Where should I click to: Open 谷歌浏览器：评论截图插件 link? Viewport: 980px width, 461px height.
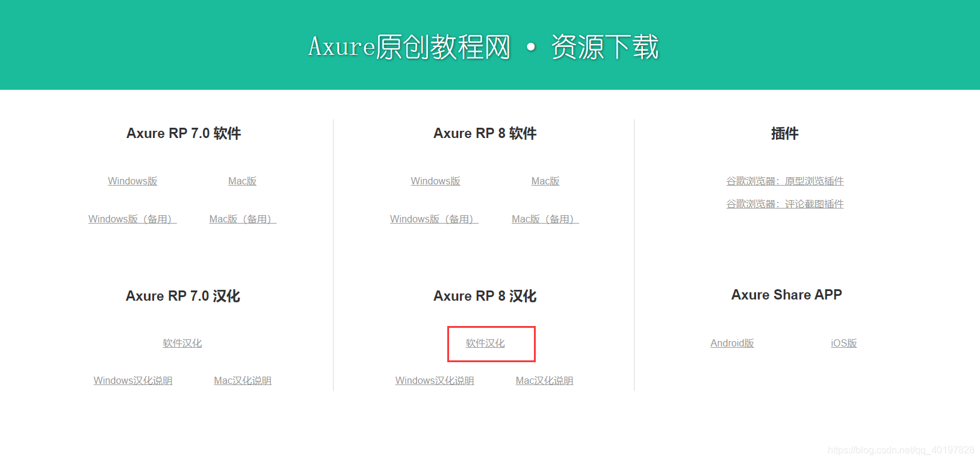(x=785, y=204)
